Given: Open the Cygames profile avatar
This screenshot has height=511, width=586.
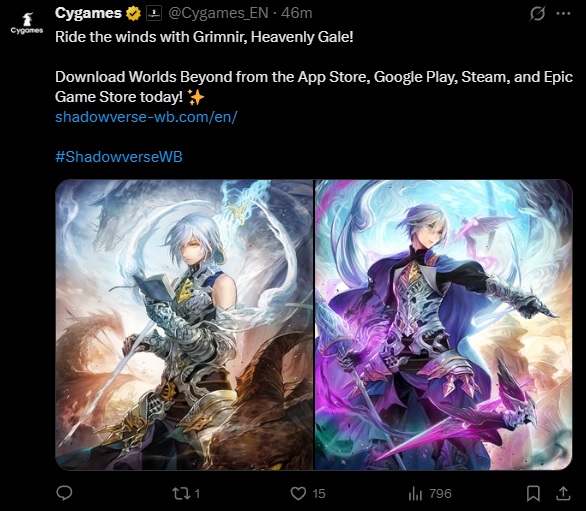Looking at the screenshot, I should coord(27,23).
